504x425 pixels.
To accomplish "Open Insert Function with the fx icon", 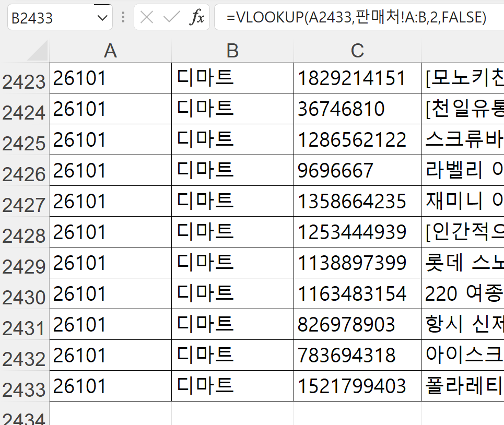I will pos(197,17).
